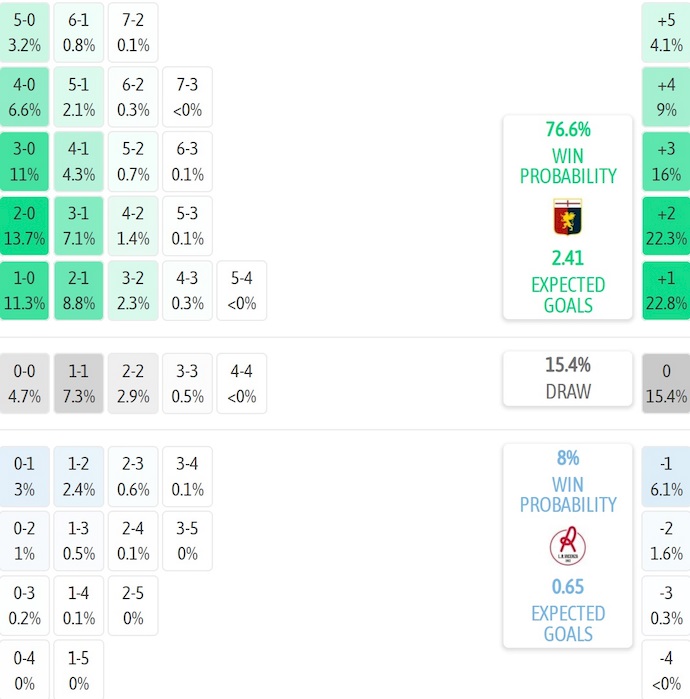Click the 1-1 draw tile at 7.3%

coord(79,383)
